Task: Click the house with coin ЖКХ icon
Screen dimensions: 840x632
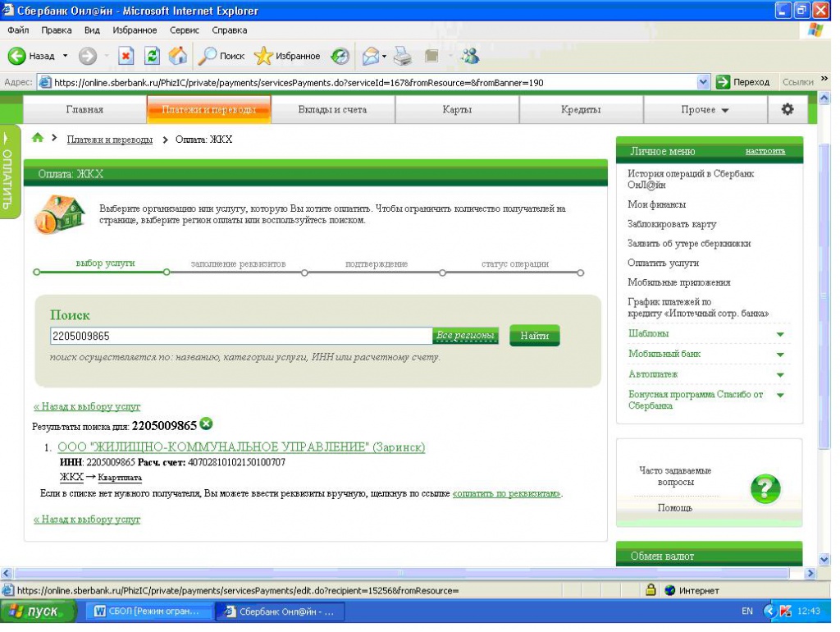Action: coord(60,214)
